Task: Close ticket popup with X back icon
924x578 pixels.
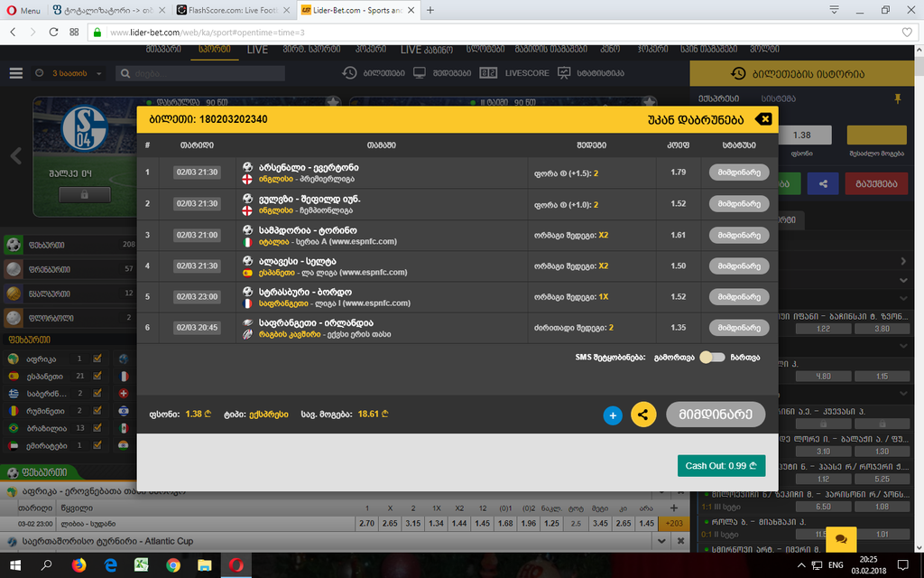Action: [x=763, y=119]
